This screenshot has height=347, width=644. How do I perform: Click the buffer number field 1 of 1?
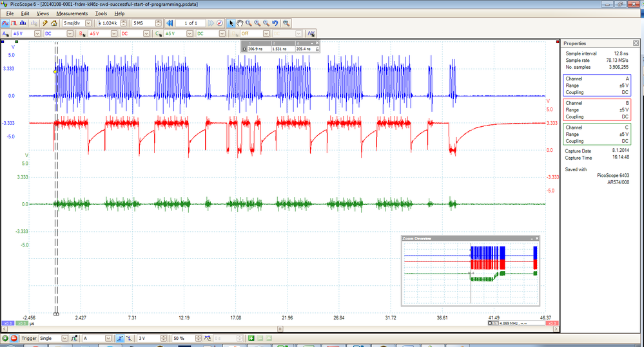(191, 23)
